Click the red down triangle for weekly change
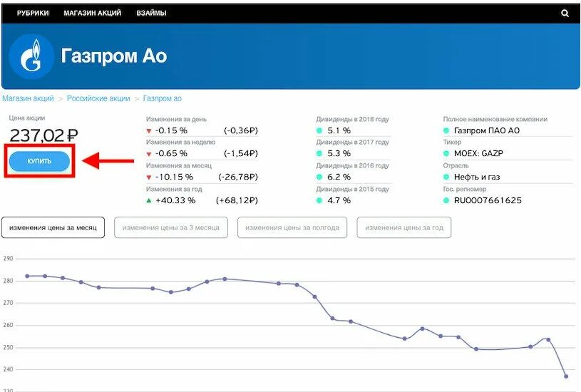This screenshot has height=392, width=581. [148, 154]
